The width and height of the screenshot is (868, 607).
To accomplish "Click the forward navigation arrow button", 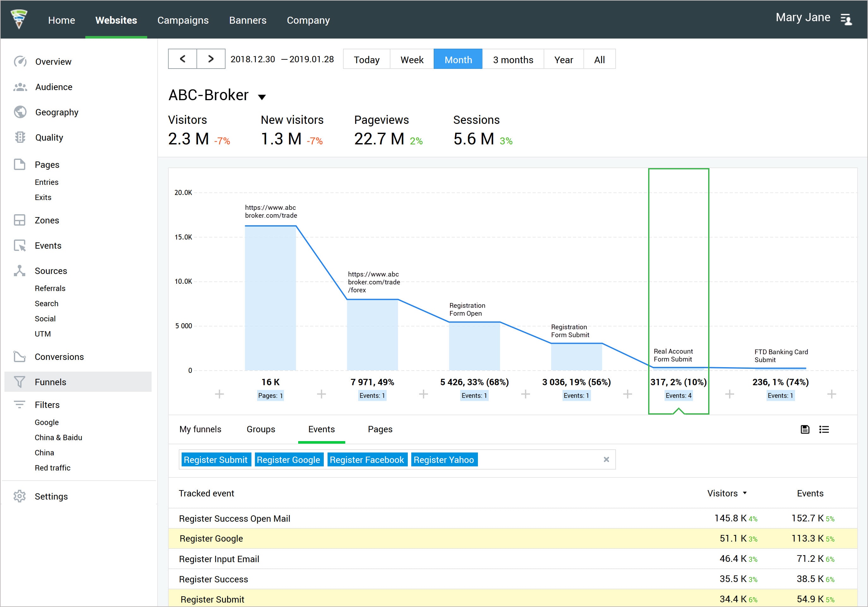I will pyautogui.click(x=210, y=59).
